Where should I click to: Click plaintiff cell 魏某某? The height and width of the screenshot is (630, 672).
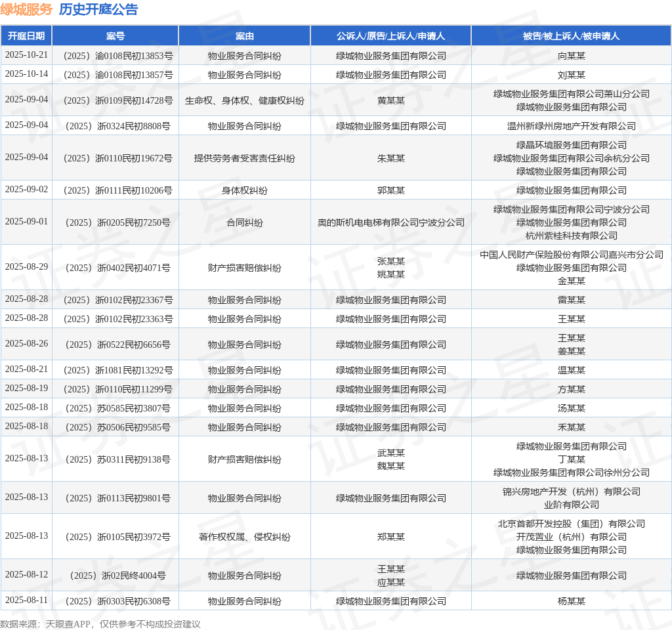pyautogui.click(x=391, y=466)
